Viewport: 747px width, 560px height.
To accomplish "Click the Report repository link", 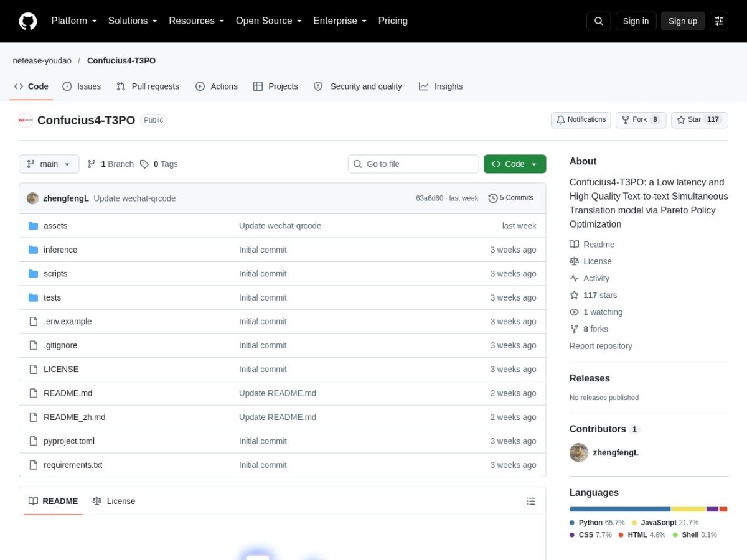I will coord(601,346).
